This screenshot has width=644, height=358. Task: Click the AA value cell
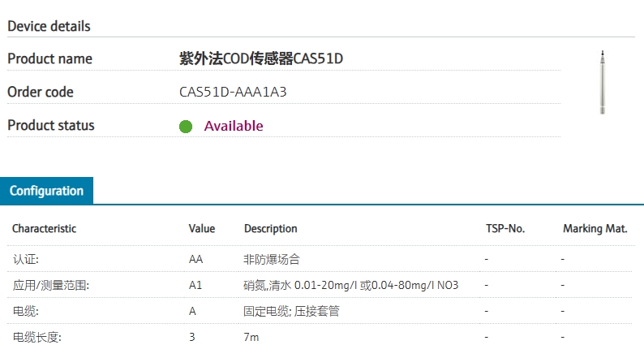click(195, 260)
